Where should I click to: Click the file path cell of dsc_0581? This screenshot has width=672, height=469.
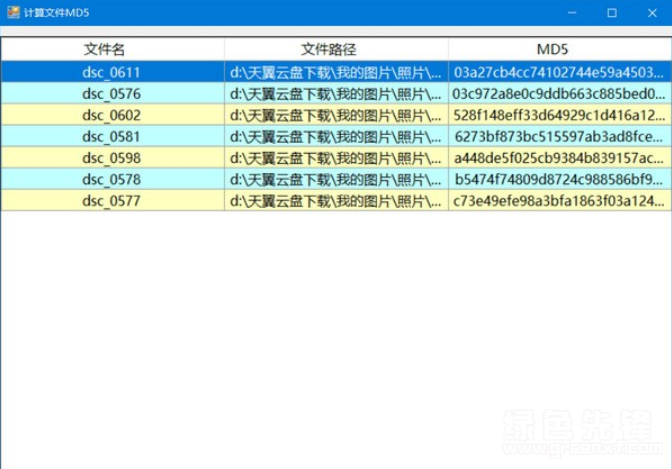(x=336, y=136)
